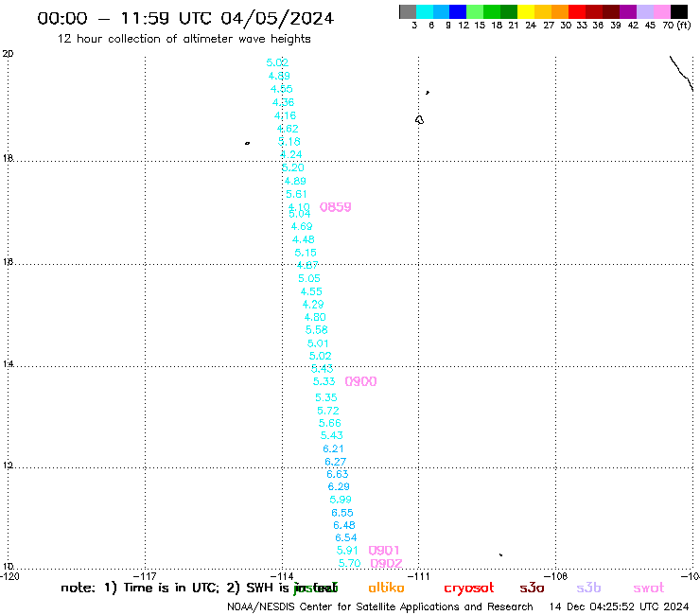
Task: Click the wave height value 6.29
Action: click(x=339, y=486)
